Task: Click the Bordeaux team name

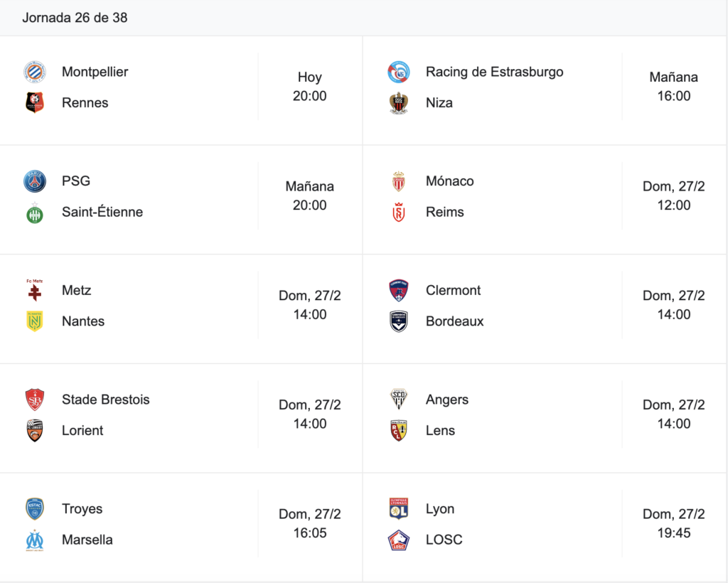Action: pyautogui.click(x=454, y=321)
